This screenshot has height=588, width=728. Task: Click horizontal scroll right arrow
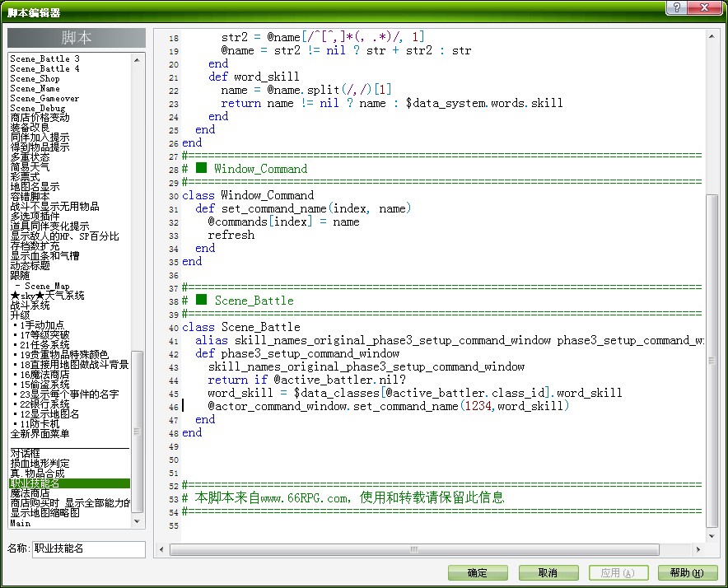[698, 549]
